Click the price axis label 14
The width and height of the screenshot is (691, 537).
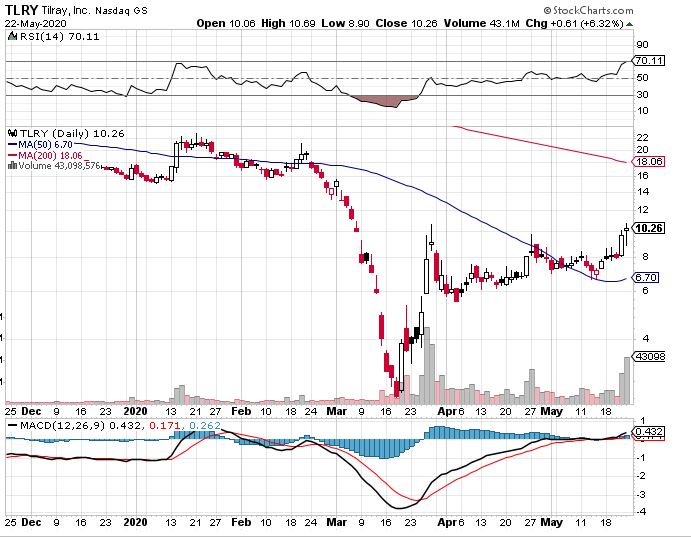tap(643, 192)
